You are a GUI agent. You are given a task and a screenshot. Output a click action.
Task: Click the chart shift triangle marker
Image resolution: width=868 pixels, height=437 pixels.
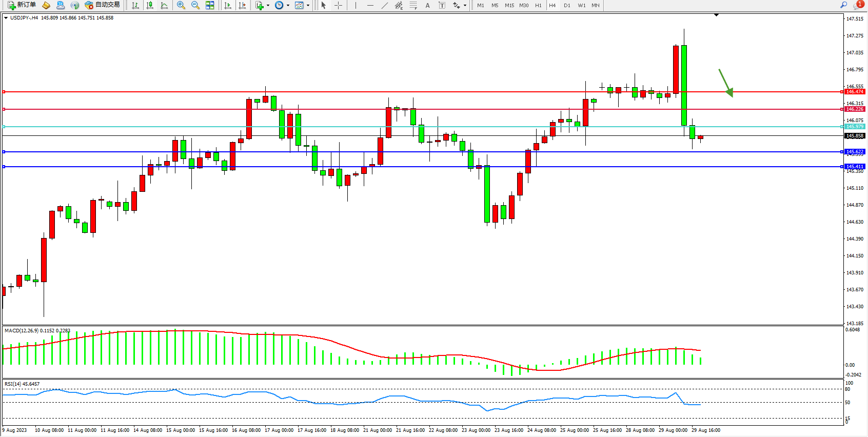(716, 15)
